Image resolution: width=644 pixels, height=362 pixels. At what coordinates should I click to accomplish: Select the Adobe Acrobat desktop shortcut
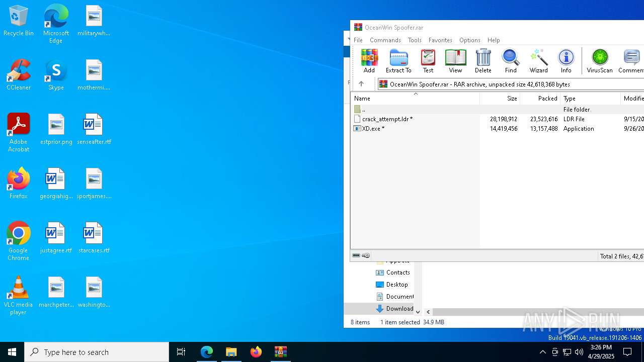pos(19,133)
